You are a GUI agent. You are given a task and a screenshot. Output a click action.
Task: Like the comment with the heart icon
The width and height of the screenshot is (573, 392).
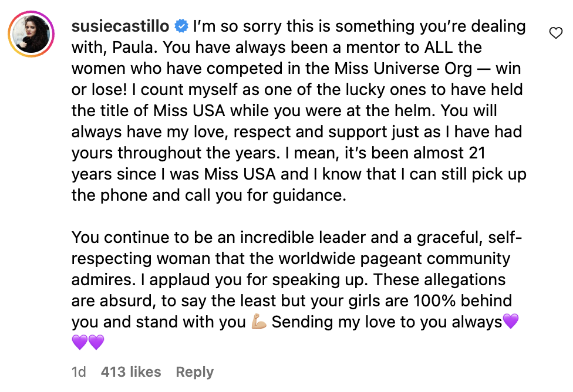(555, 34)
